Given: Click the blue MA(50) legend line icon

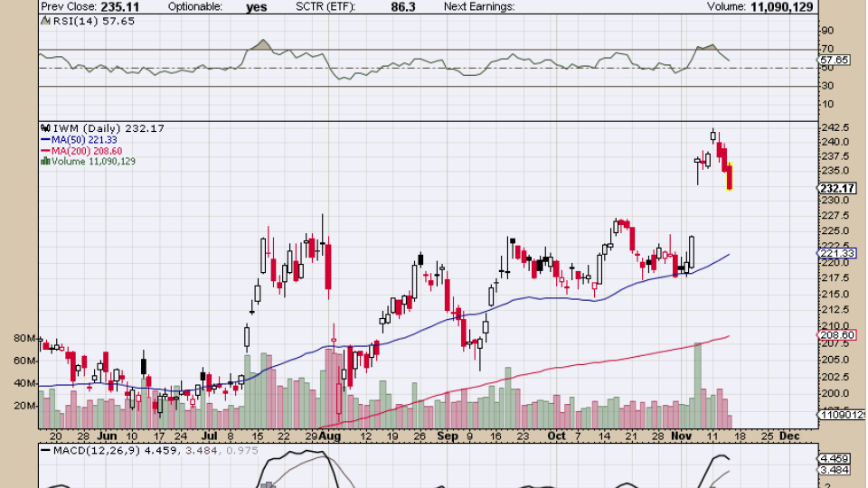Looking at the screenshot, I should (46, 140).
